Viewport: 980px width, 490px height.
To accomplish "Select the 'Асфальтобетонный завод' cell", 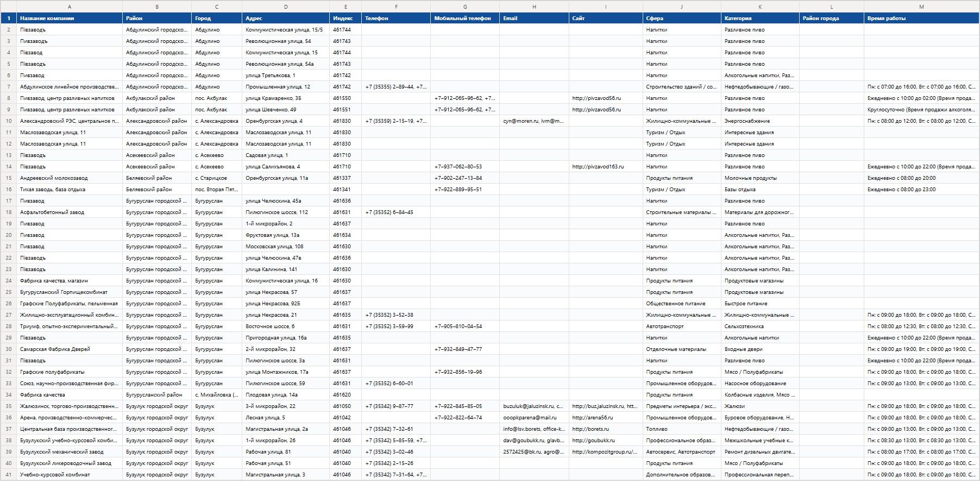I will coord(70,212).
